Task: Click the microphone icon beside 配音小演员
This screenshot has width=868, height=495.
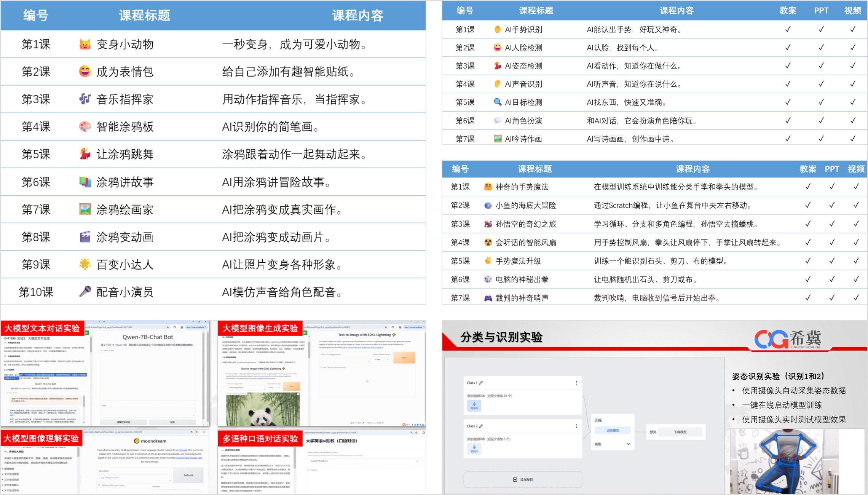Action: click(x=85, y=292)
